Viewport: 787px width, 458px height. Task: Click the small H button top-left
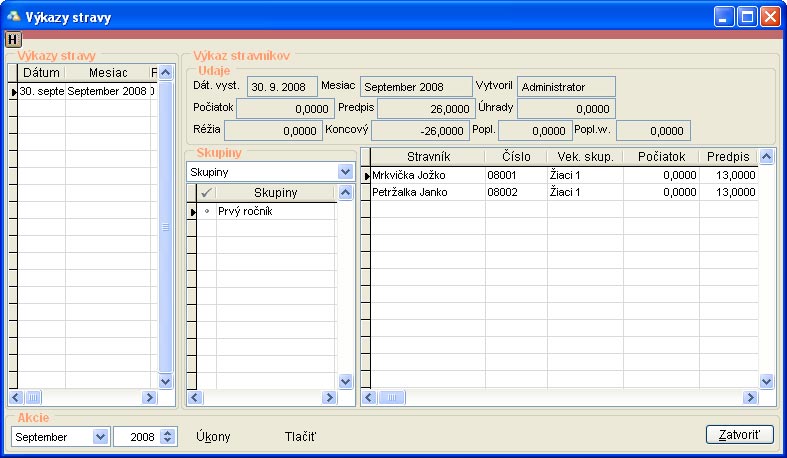12,40
